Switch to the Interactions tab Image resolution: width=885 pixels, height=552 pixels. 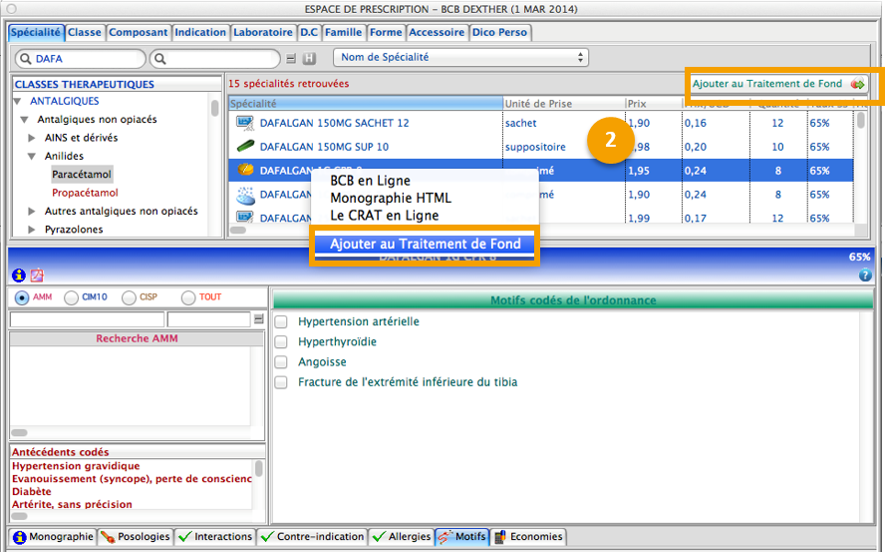pos(215,537)
